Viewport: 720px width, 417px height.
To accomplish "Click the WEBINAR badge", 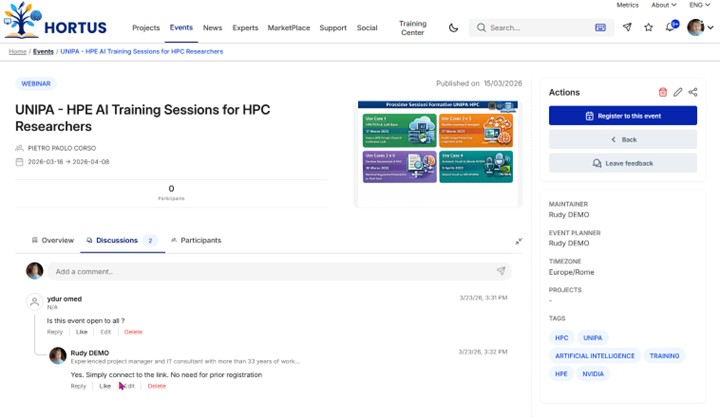I will pyautogui.click(x=36, y=84).
